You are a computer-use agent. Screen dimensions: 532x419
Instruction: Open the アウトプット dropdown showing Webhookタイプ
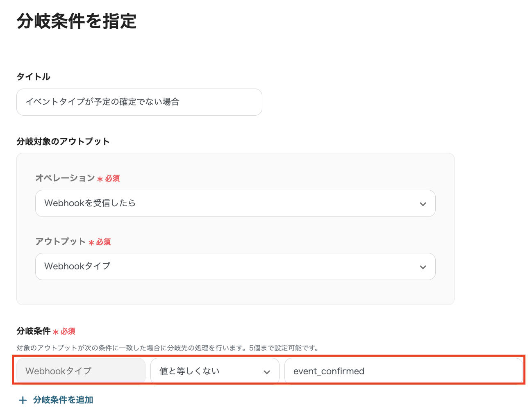tap(235, 266)
